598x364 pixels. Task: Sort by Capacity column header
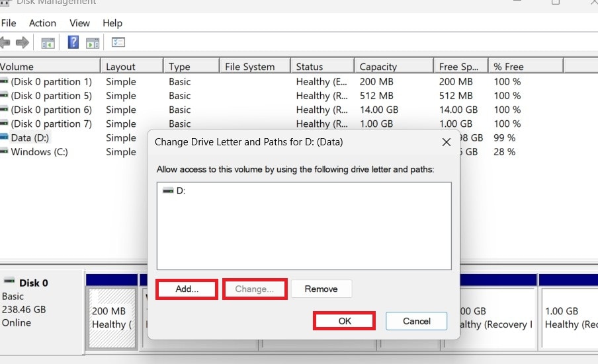394,67
